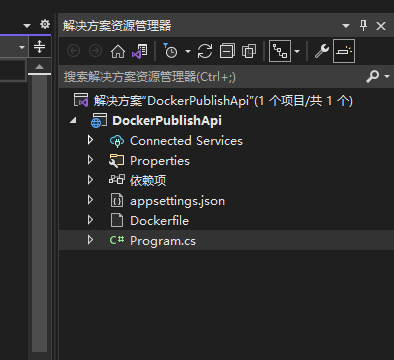
Task: Select Program.cs file
Action: click(x=163, y=241)
